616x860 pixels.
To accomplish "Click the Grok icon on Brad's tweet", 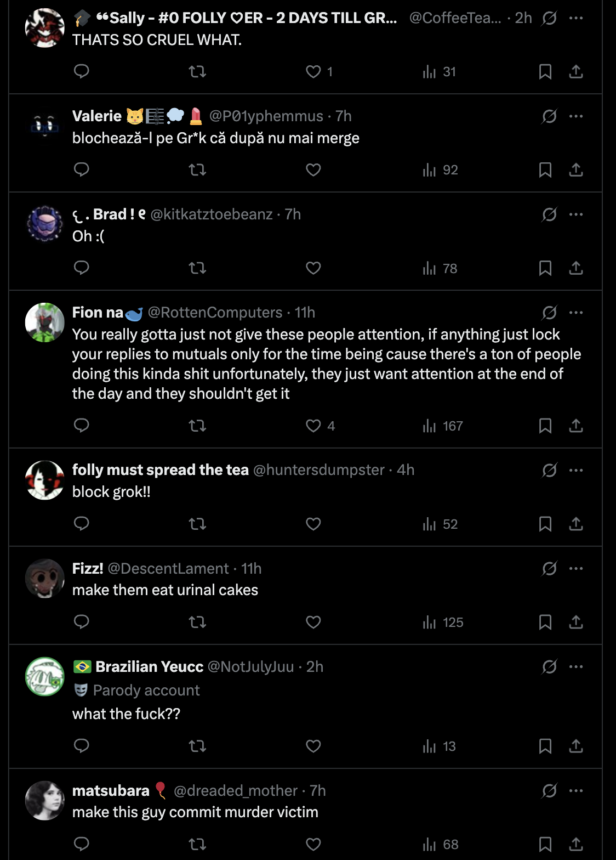I will pos(549,214).
